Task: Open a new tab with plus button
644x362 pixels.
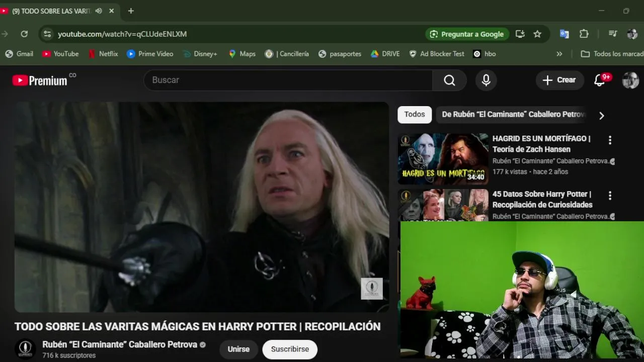Action: tap(131, 11)
